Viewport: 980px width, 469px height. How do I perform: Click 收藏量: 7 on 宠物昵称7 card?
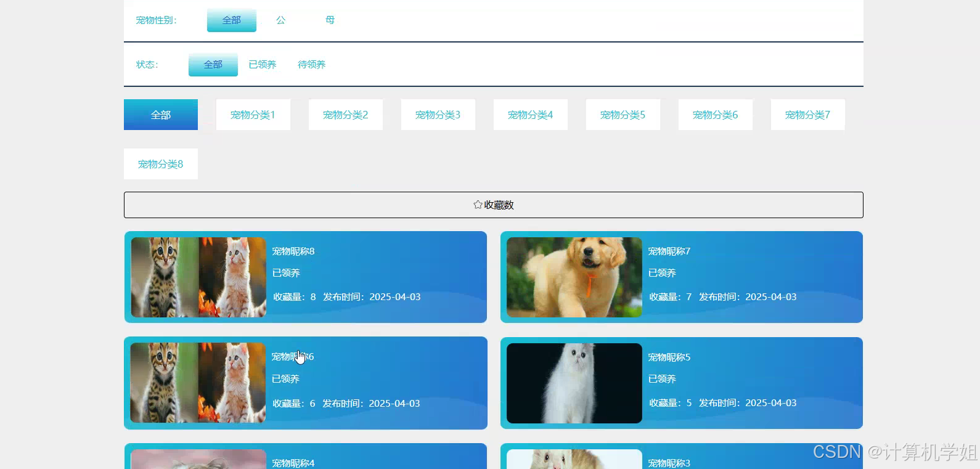click(x=671, y=297)
